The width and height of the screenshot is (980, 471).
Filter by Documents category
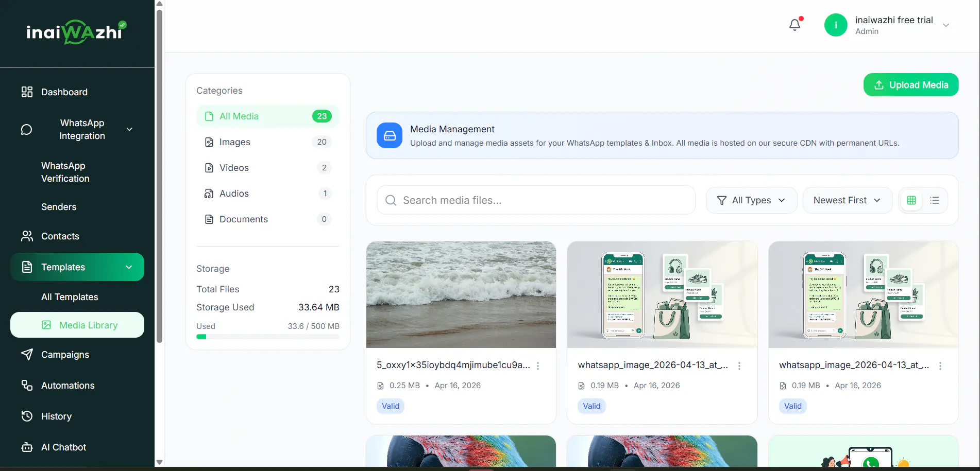[x=268, y=219]
